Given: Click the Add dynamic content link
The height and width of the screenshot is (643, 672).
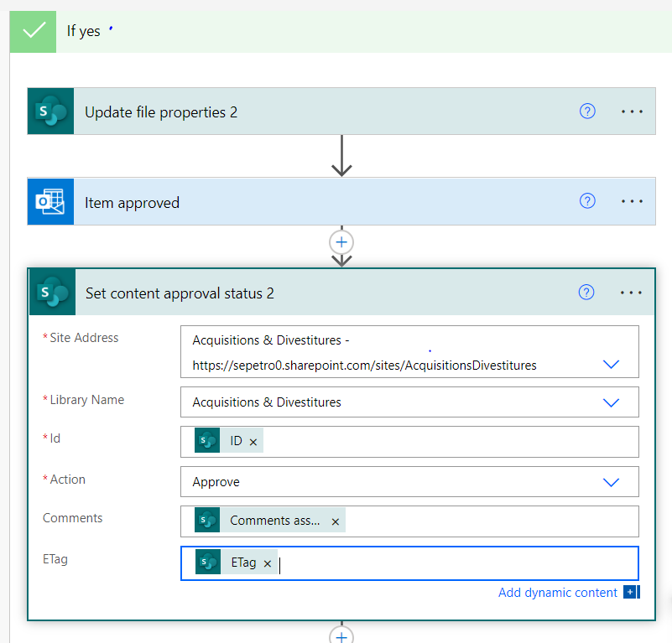Looking at the screenshot, I should click(x=558, y=593).
